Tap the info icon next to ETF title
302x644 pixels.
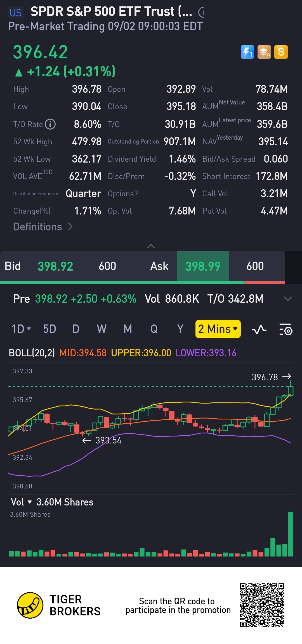point(201,12)
